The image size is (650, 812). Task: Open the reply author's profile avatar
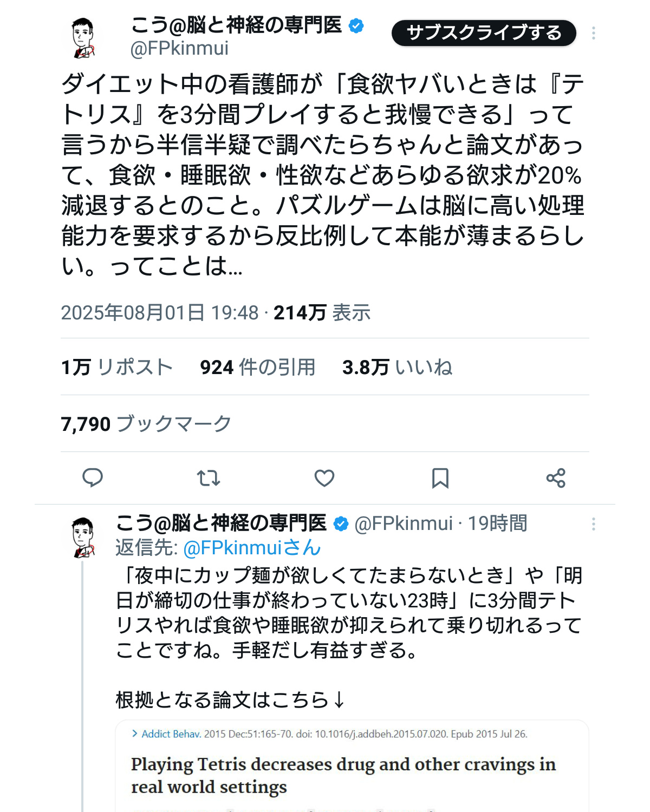[x=83, y=537]
